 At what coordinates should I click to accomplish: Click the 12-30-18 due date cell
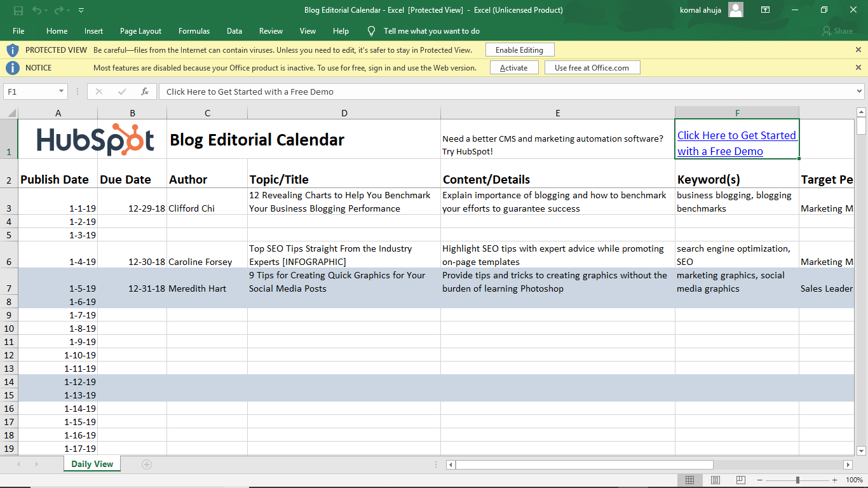tap(132, 255)
